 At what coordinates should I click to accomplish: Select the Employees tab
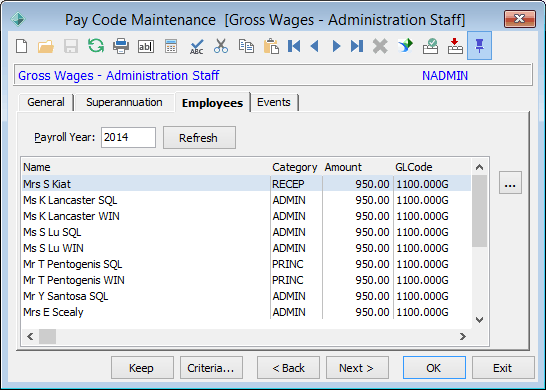pyautogui.click(x=212, y=103)
